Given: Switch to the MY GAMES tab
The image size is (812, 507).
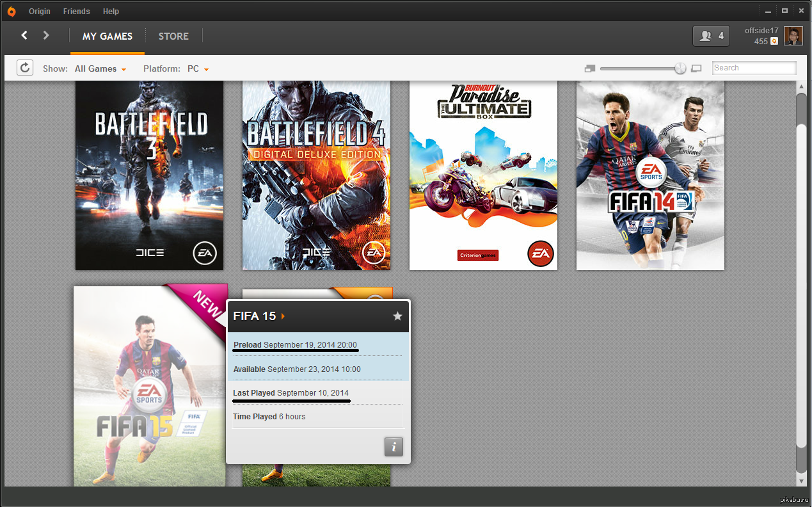Looking at the screenshot, I should click(107, 36).
